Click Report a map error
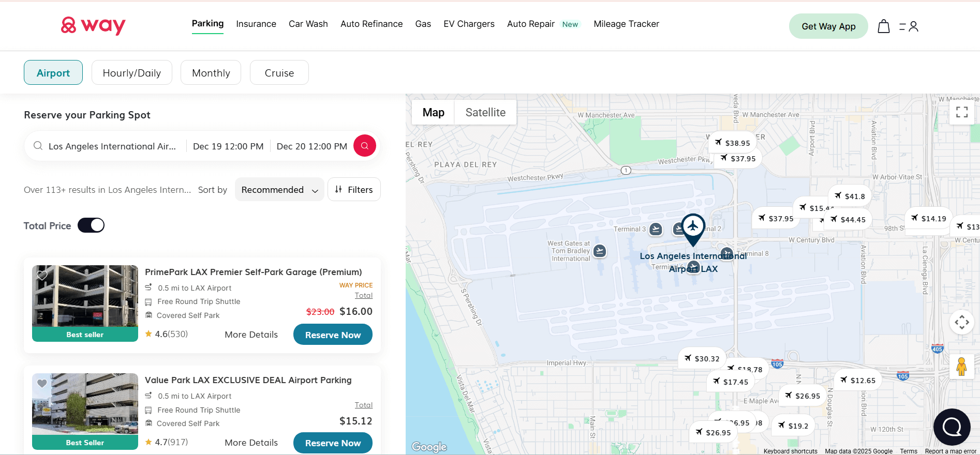 point(951,451)
